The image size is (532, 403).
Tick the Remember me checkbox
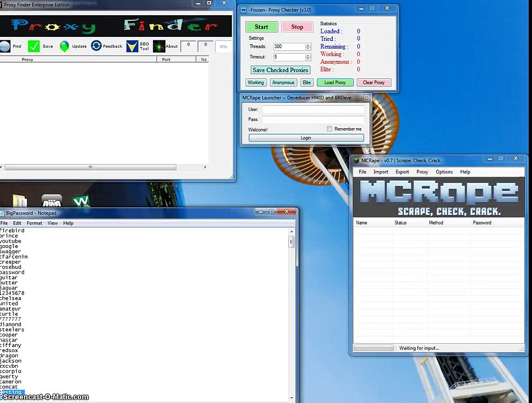[329, 129]
